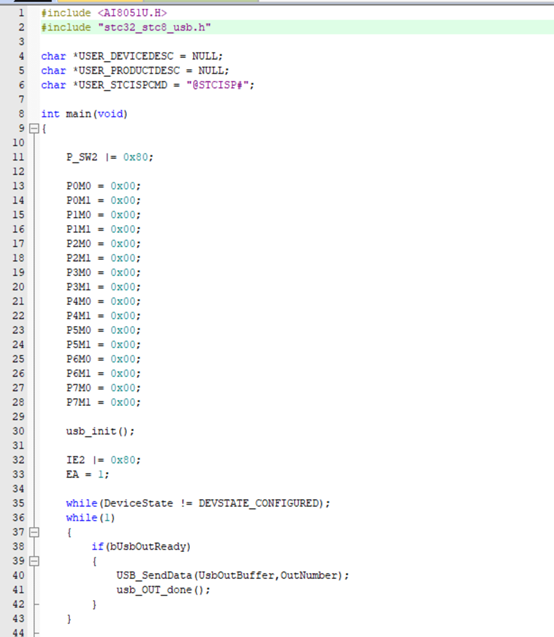Click the char keyword on line 5
The image size is (554, 637).
point(53,71)
